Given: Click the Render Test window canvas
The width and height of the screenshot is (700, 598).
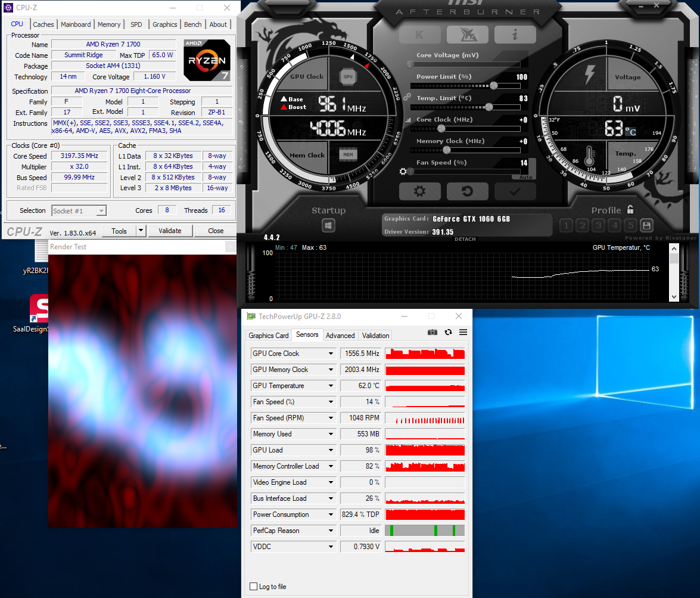Looking at the screenshot, I should 142,391.
